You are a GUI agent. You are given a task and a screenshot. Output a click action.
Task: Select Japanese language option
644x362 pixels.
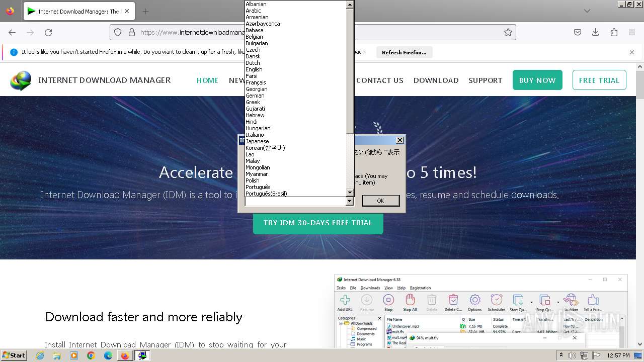pos(296,141)
